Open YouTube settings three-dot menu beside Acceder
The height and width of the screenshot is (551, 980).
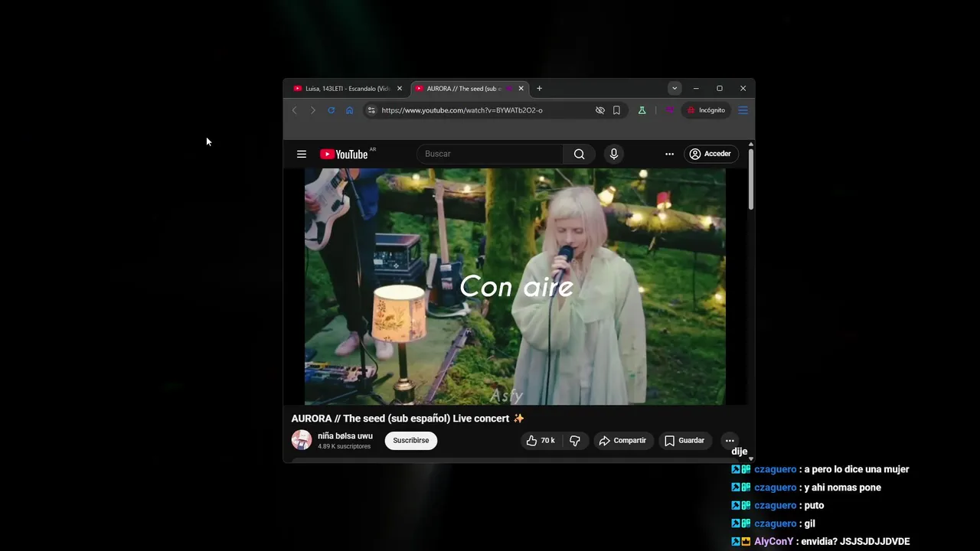(x=669, y=154)
